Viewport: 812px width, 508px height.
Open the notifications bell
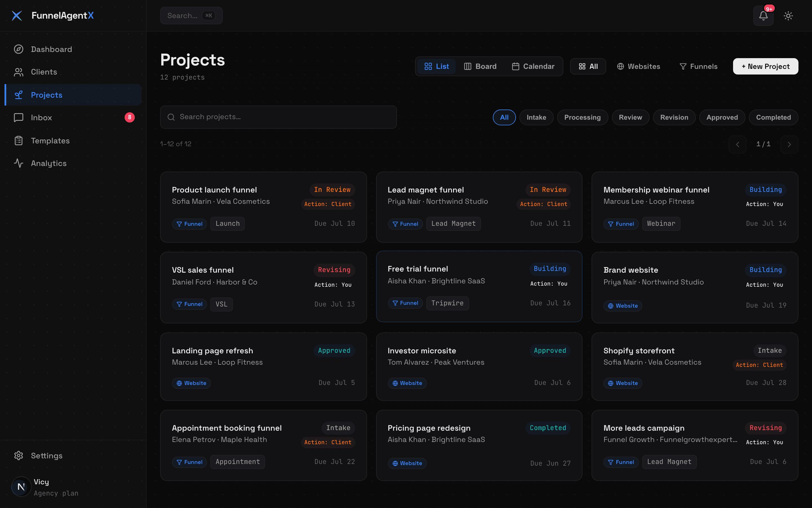tap(763, 16)
